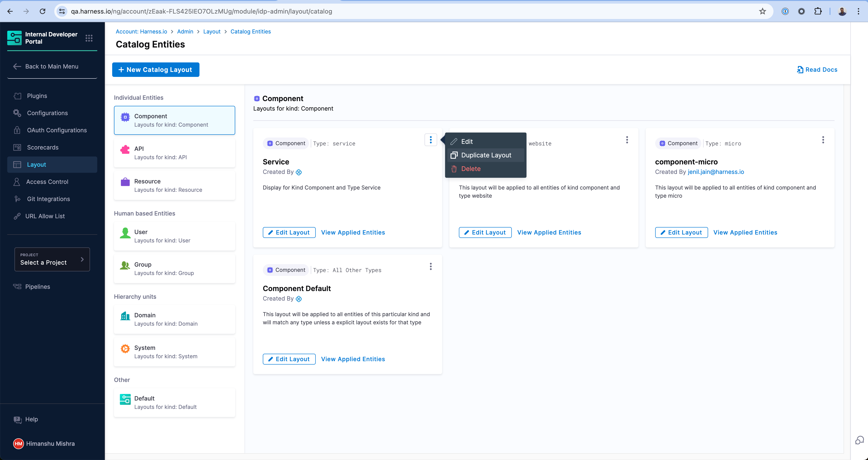
Task: Click Edit in the context menu
Action: pos(467,142)
